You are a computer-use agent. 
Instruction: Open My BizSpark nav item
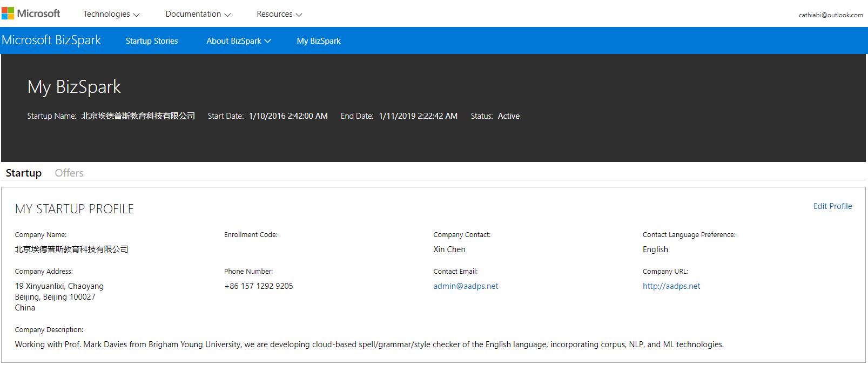(319, 41)
